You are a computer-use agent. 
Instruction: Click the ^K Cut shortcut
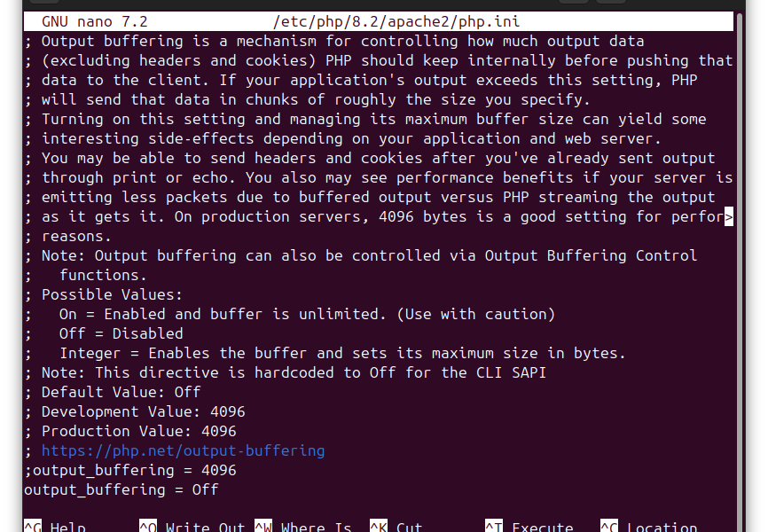[396, 527]
